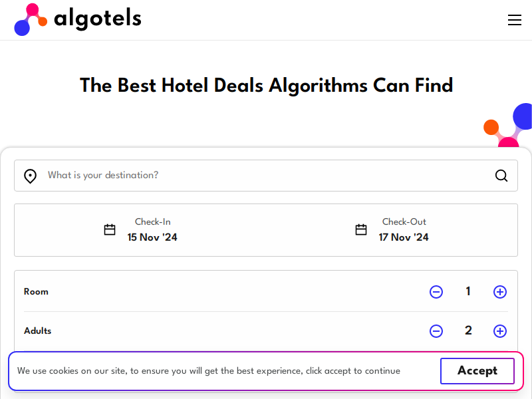Open the Check-In date 15 Nov '24
The width and height of the screenshot is (532, 399).
tap(152, 237)
